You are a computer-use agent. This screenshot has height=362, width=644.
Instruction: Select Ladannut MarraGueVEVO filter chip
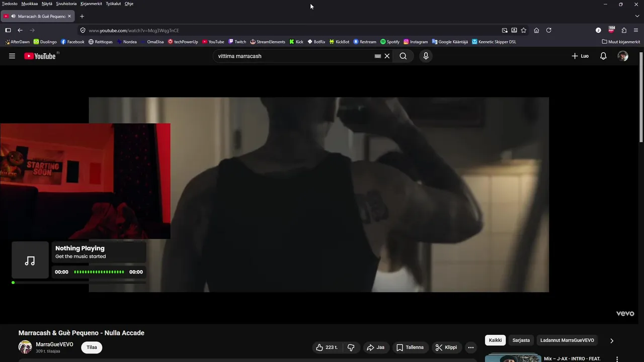point(567,340)
